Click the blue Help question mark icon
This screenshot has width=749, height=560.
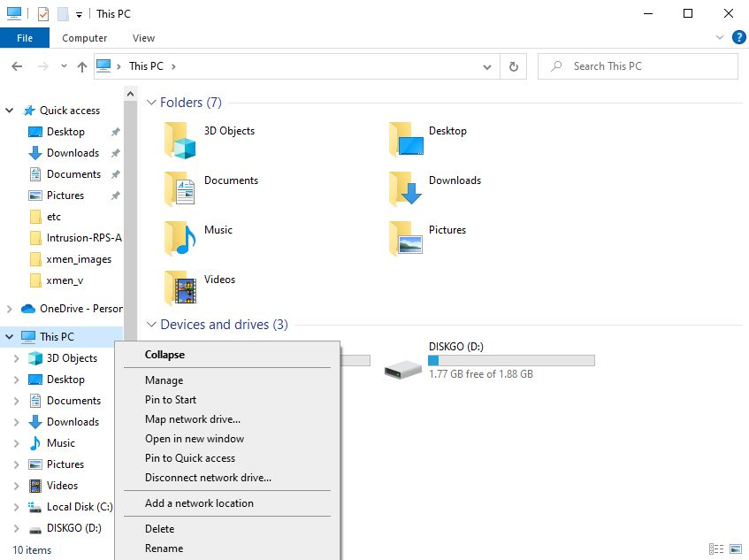click(x=738, y=38)
